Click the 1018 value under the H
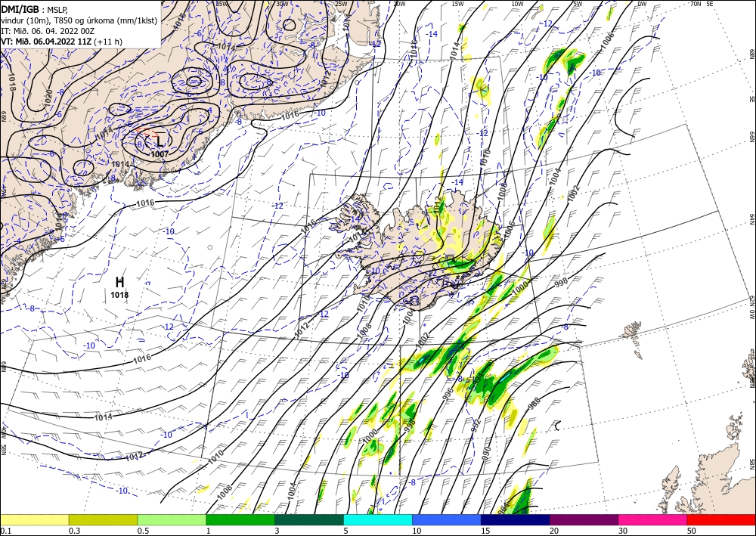This screenshot has width=756, height=536. click(x=119, y=295)
